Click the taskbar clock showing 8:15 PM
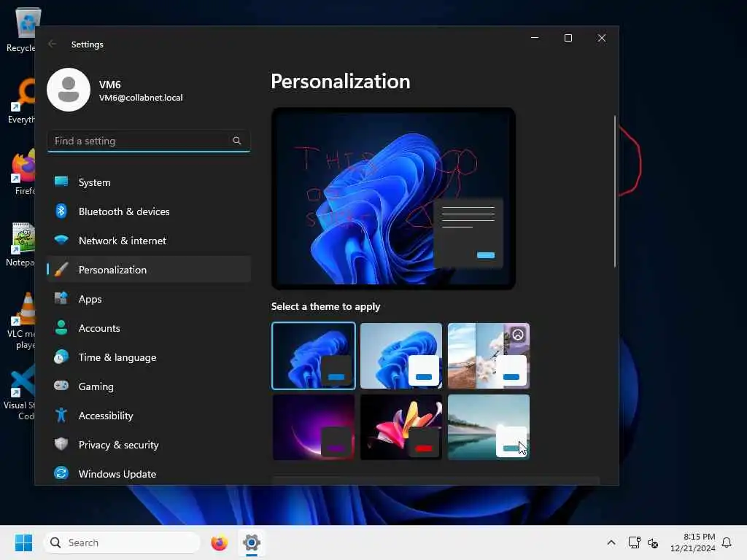 click(x=693, y=542)
